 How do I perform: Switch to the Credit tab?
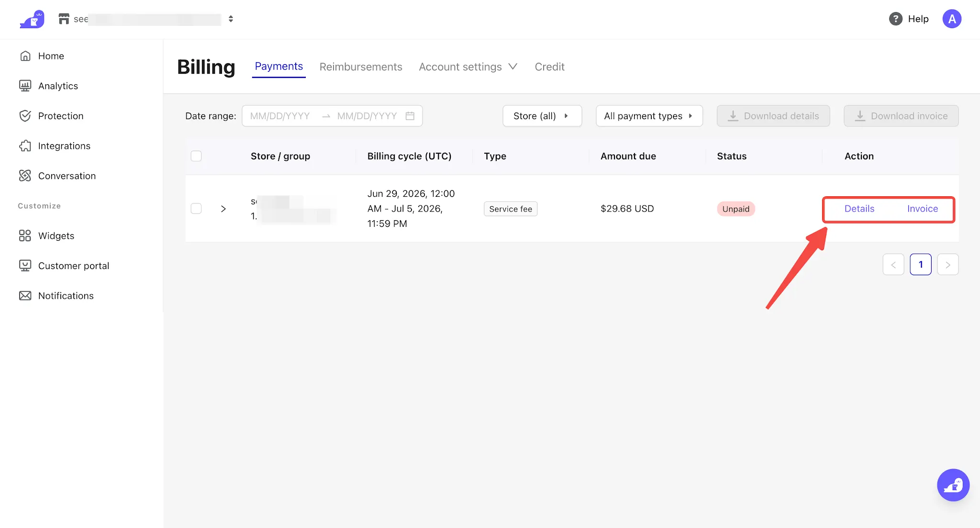coord(549,67)
